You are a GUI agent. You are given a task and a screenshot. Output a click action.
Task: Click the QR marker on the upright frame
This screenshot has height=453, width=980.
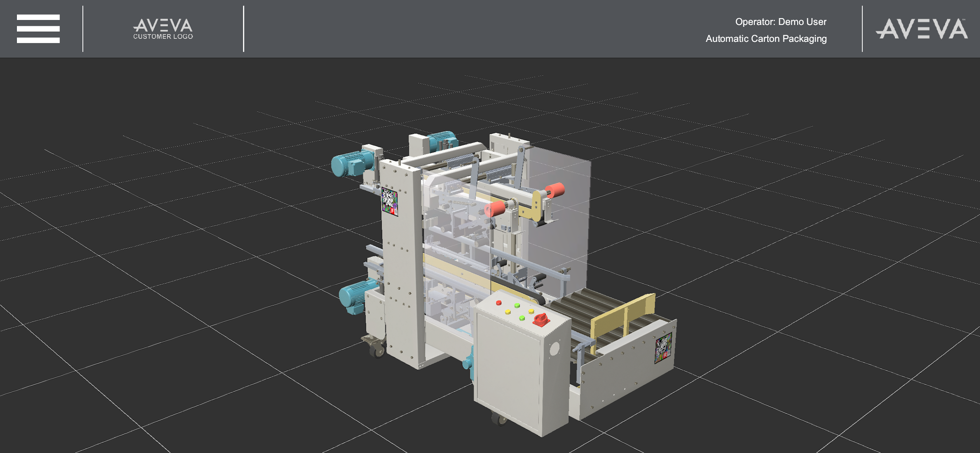click(389, 201)
